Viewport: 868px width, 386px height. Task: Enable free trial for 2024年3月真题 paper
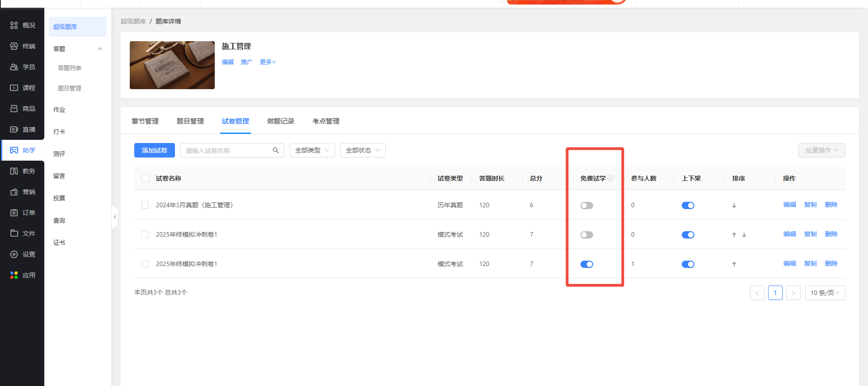tap(586, 205)
